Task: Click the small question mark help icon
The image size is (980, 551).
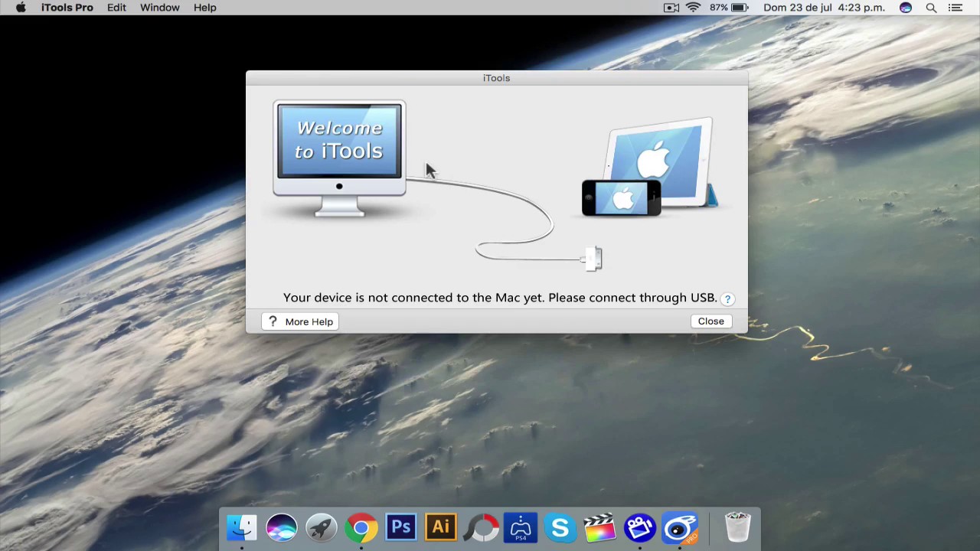Action: [x=727, y=298]
